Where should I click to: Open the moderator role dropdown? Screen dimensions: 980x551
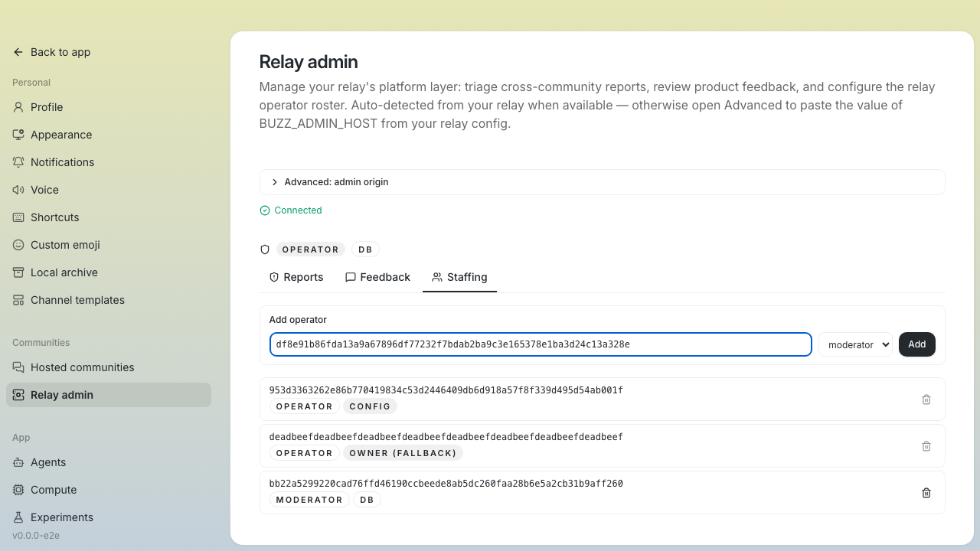855,344
